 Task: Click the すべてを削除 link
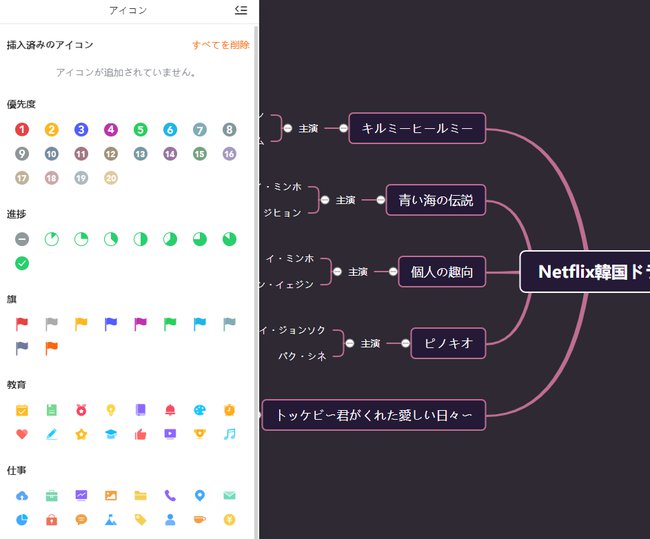[x=221, y=45]
